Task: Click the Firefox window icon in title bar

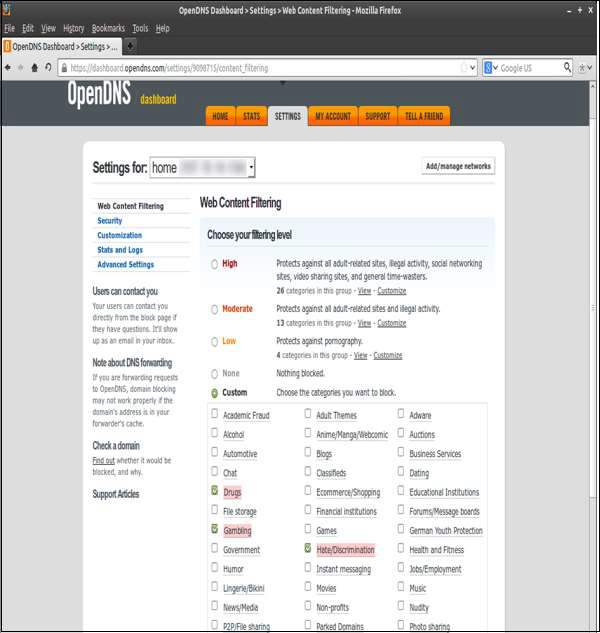Action: pyautogui.click(x=7, y=9)
